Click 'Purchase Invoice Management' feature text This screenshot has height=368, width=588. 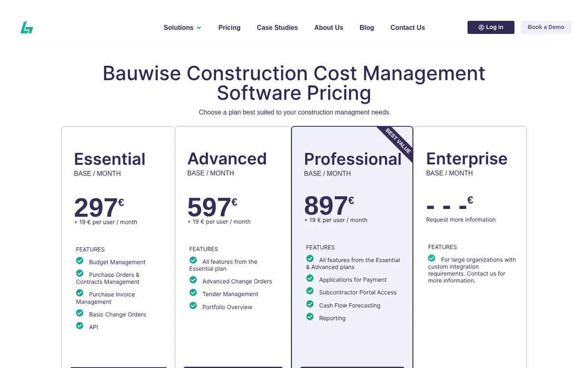[x=105, y=298]
